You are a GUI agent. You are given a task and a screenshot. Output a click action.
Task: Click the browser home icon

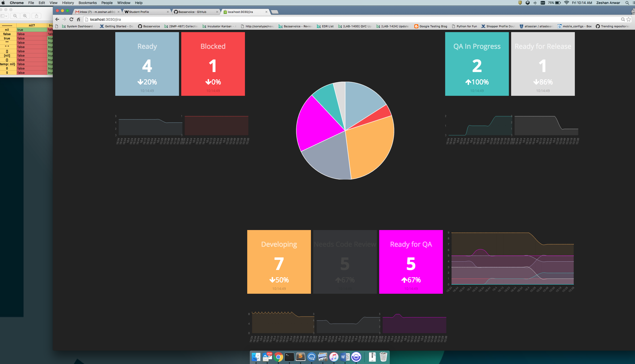point(78,19)
